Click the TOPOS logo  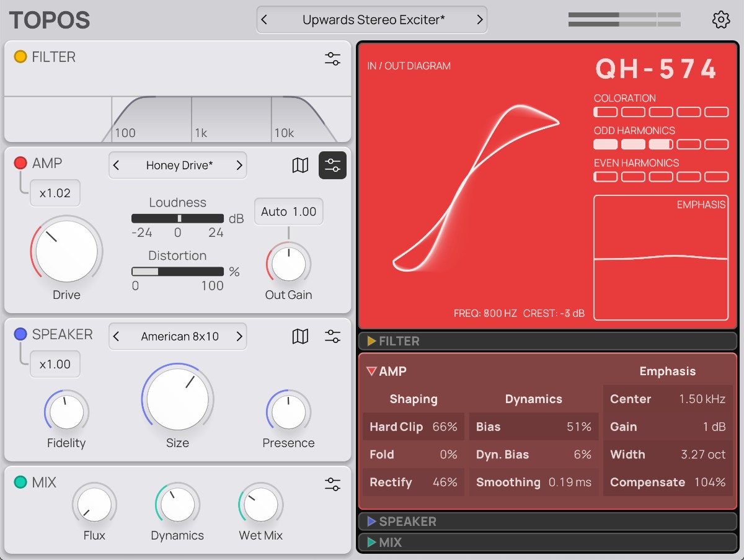click(x=49, y=19)
